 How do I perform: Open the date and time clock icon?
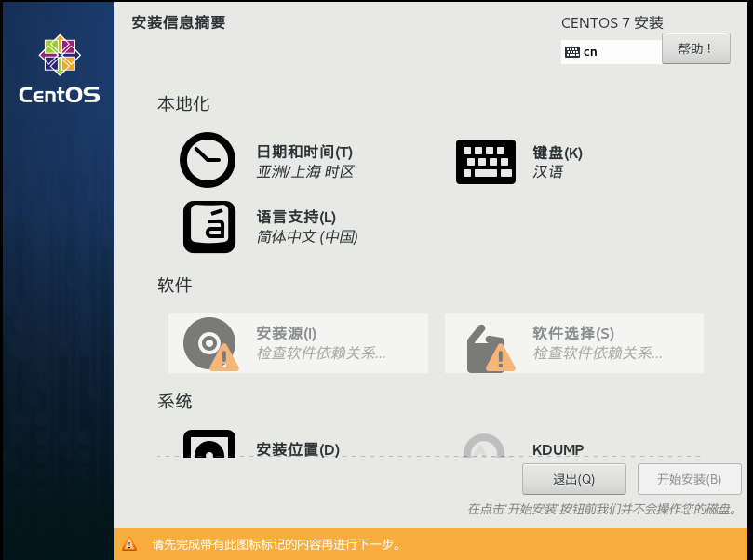click(x=208, y=160)
